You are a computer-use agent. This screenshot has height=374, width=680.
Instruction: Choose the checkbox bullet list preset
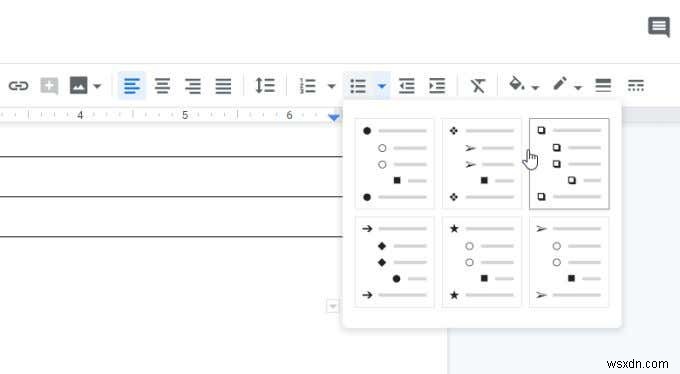coord(569,164)
